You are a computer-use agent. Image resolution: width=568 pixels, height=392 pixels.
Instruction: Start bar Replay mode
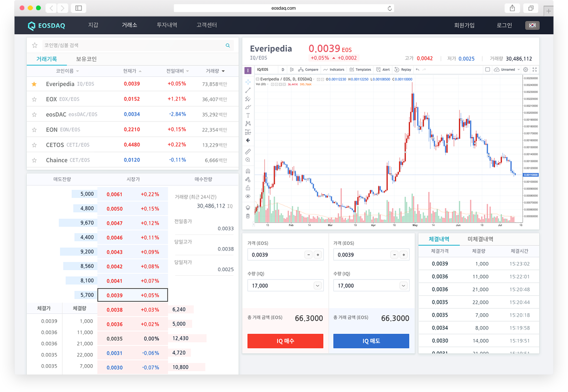403,70
